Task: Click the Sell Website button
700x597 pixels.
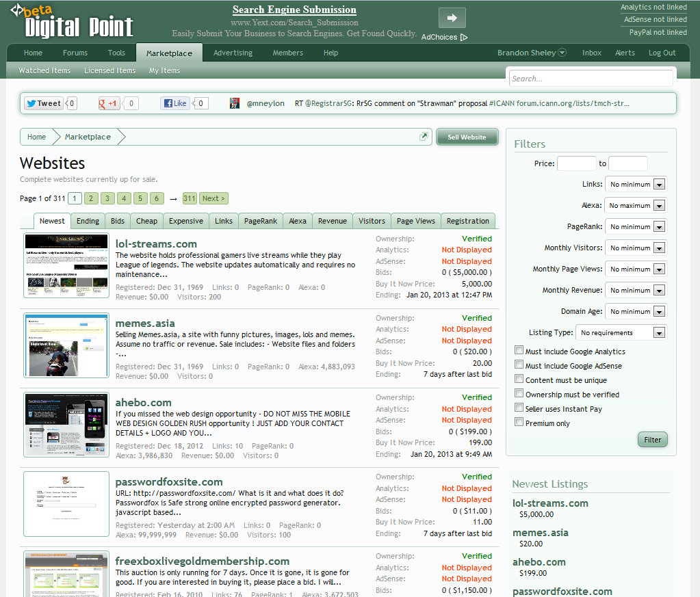Action: click(x=467, y=137)
